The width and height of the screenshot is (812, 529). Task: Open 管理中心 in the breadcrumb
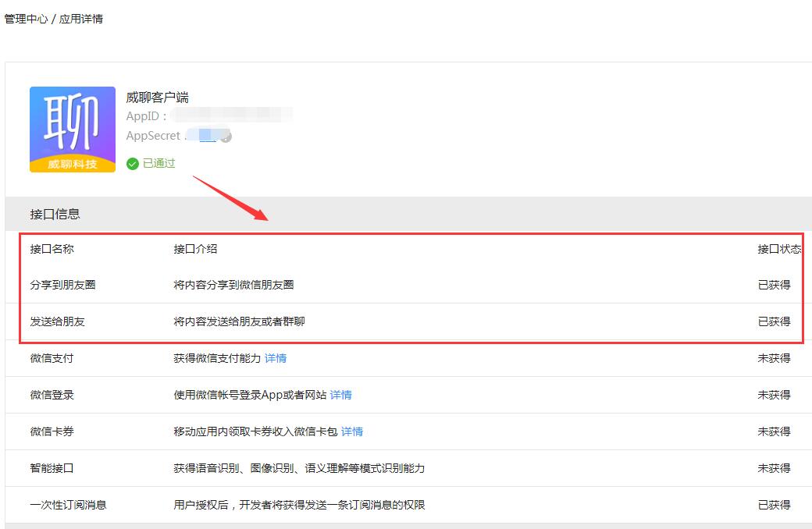[26, 20]
